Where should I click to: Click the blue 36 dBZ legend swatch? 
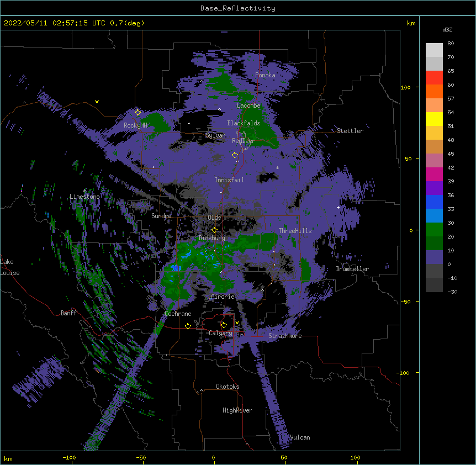pos(434,202)
